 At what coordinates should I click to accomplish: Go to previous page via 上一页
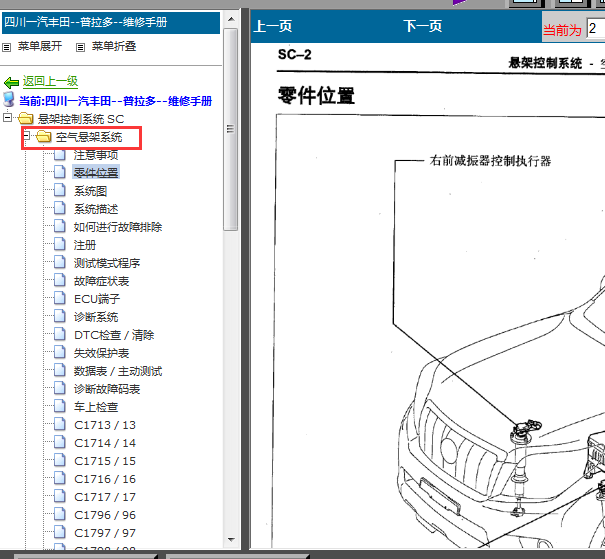(x=273, y=26)
